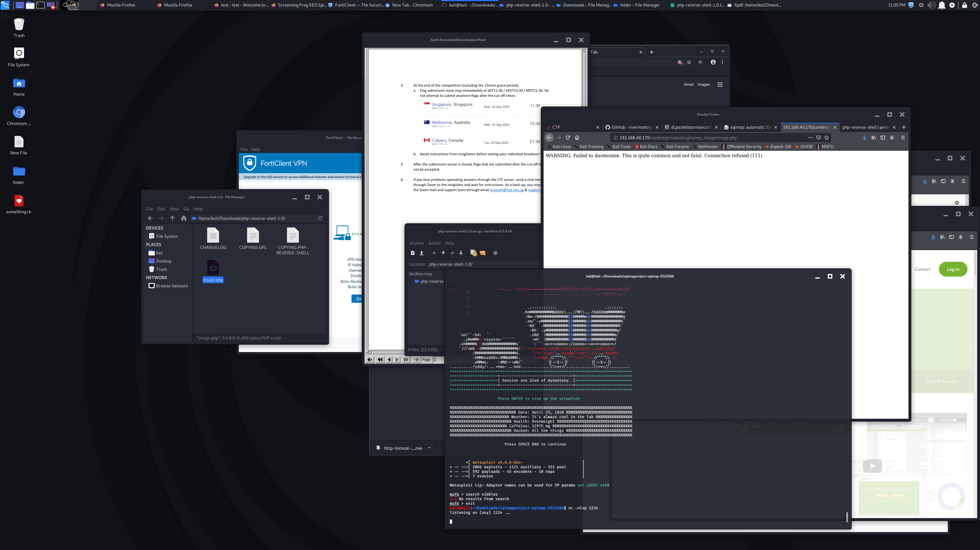
Task: Go to home folder in File Manager toolbar
Action: pyautogui.click(x=184, y=218)
